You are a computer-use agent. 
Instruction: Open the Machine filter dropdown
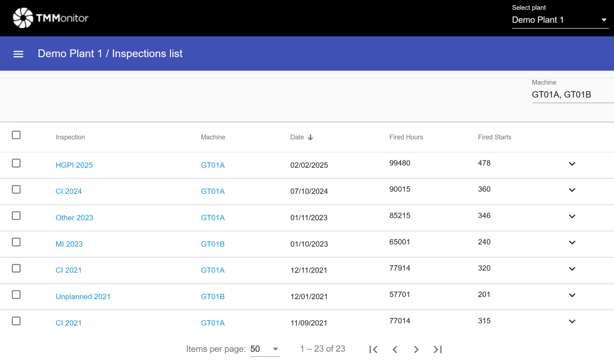pos(572,95)
